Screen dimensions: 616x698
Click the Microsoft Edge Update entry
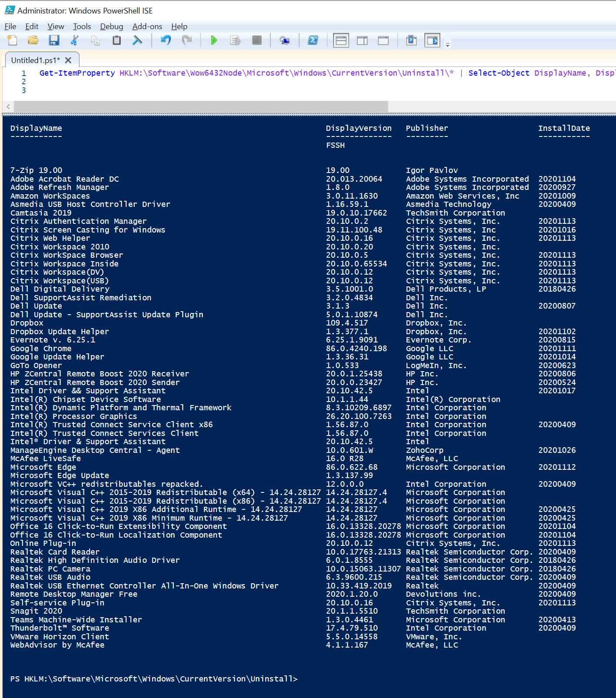tap(60, 475)
